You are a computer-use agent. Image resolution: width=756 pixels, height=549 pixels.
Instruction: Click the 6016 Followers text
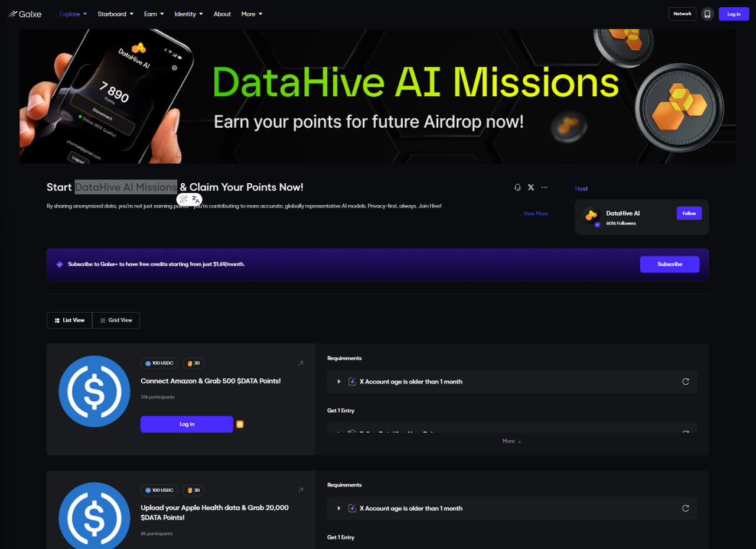[621, 223]
